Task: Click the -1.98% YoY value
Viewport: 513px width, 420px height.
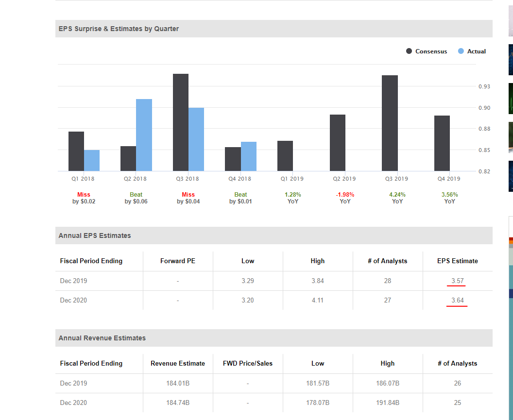Action: (345, 198)
